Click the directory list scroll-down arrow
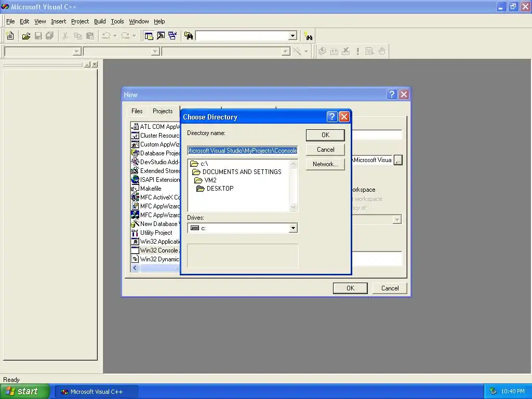This screenshot has width=532, height=399. point(294,207)
